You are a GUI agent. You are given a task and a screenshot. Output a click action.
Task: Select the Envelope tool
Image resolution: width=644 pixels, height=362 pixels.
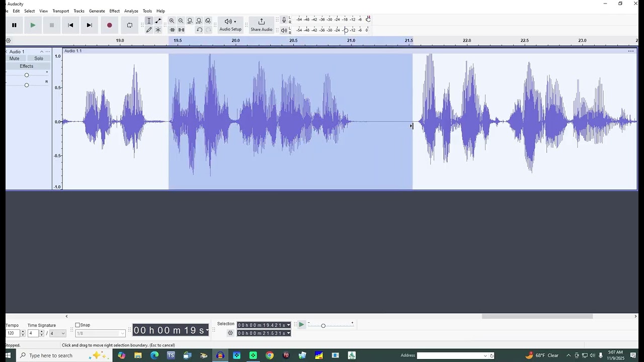tap(158, 21)
